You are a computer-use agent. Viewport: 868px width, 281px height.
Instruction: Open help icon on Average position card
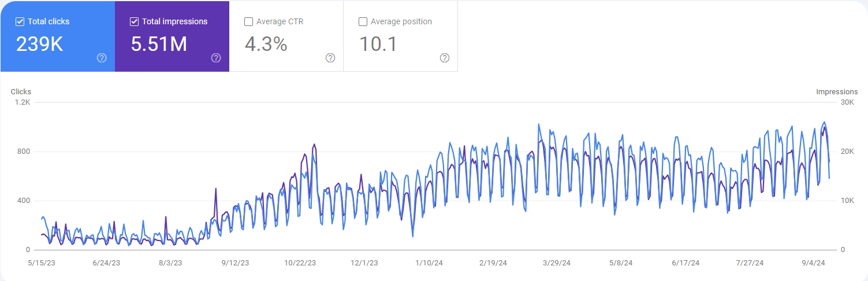tap(445, 58)
